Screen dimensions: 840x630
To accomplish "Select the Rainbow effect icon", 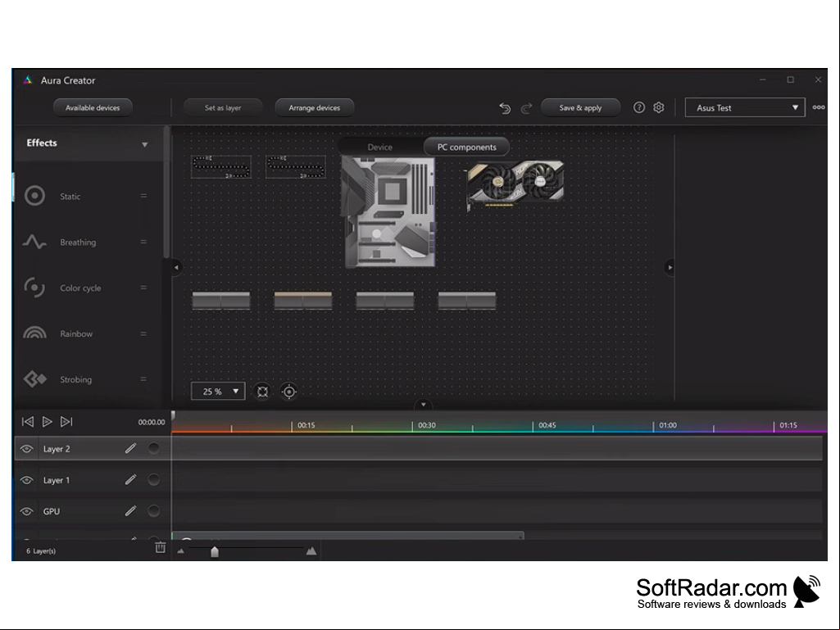I will [34, 333].
